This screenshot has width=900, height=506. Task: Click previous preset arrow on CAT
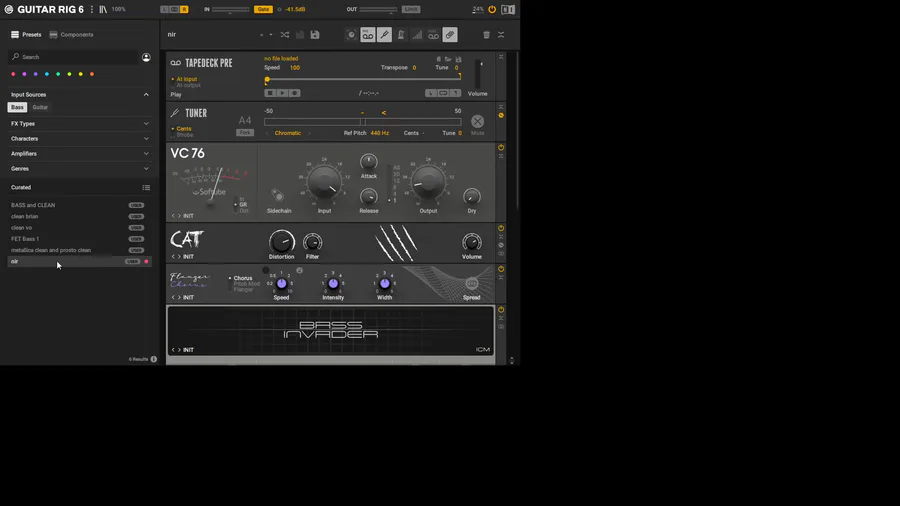[173, 256]
